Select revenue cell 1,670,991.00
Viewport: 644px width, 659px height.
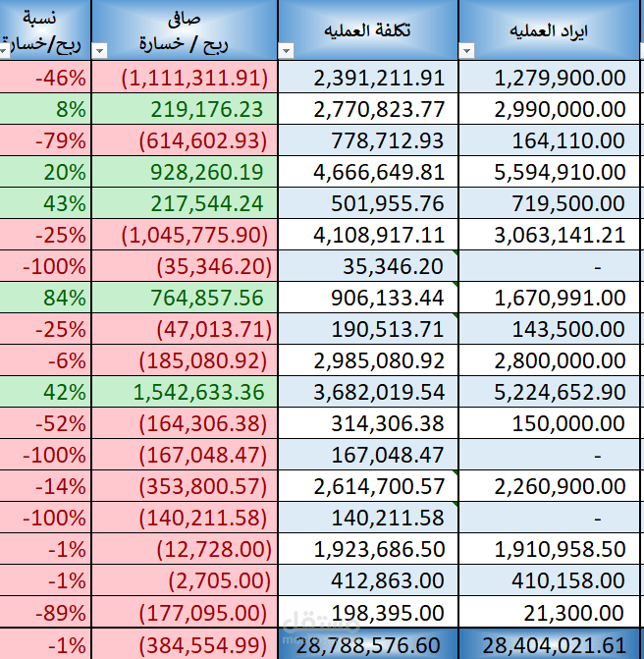(549, 298)
